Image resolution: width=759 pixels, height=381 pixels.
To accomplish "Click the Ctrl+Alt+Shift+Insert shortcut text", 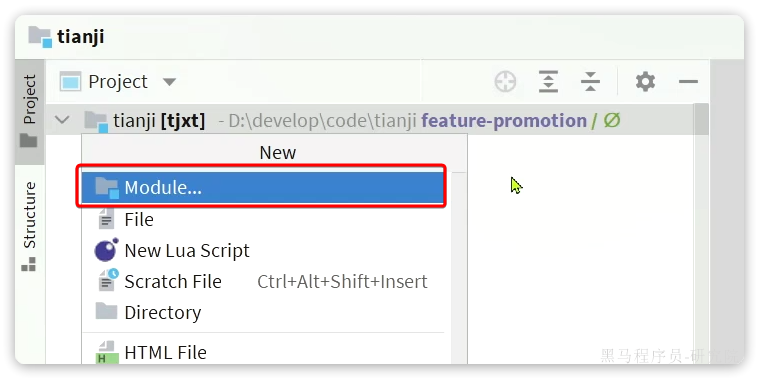I will 342,281.
